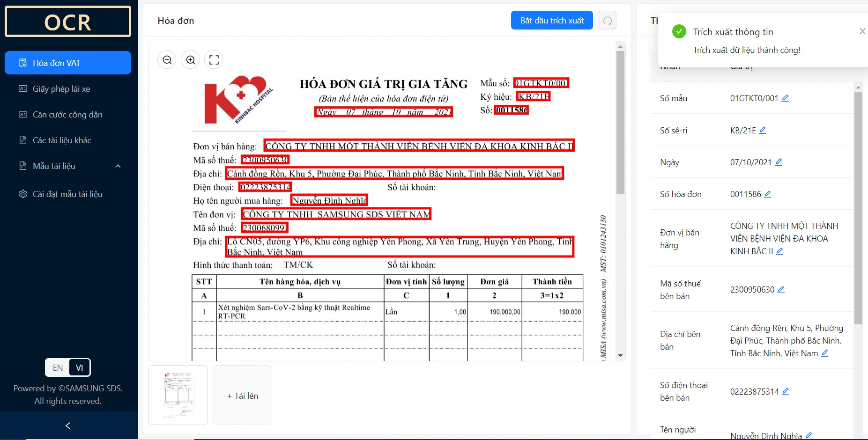Close the Trích xuất thông tin notification
The width and height of the screenshot is (868, 440).
click(862, 31)
